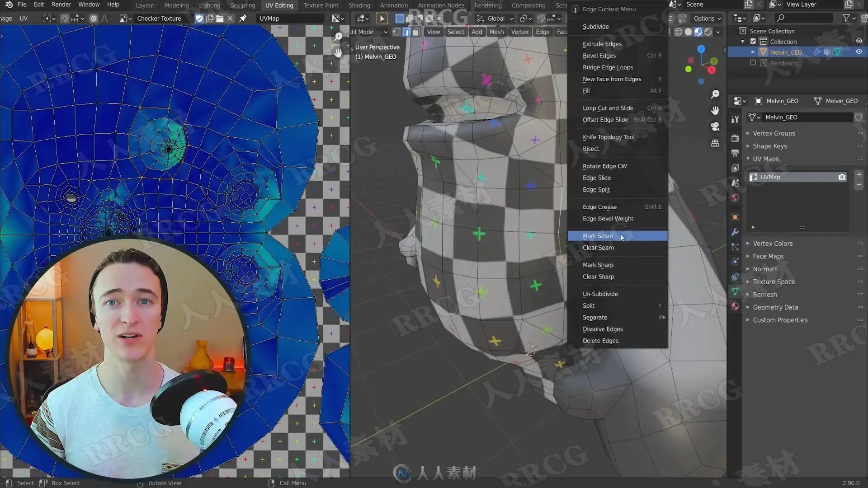Select solid viewport shading sphere
The height and width of the screenshot is (488, 868).
[688, 32]
